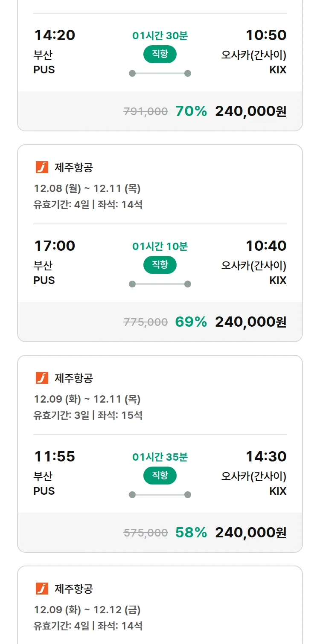This screenshot has width=320, height=644.
Task: Tap the 직항 badge under 01시간 30분
Action: [160, 54]
